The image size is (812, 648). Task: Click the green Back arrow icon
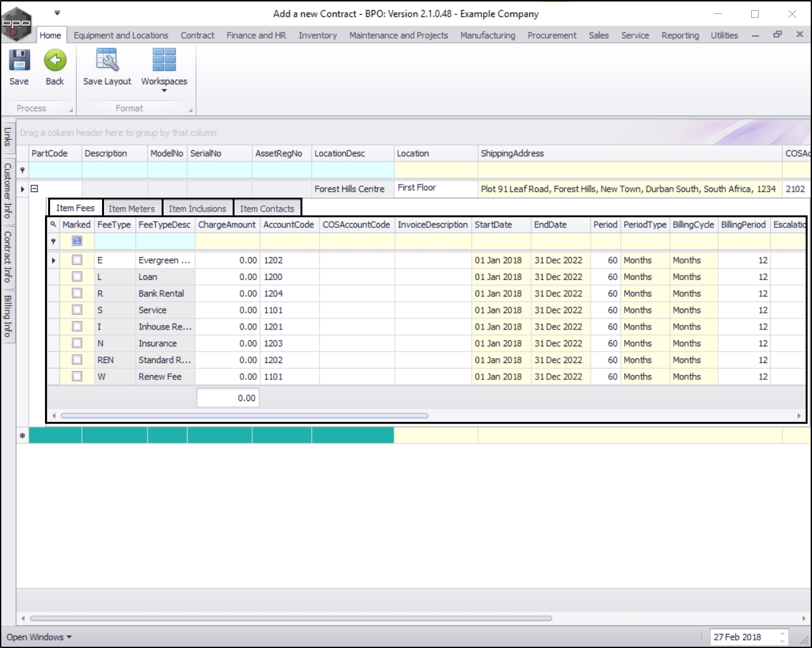point(55,61)
